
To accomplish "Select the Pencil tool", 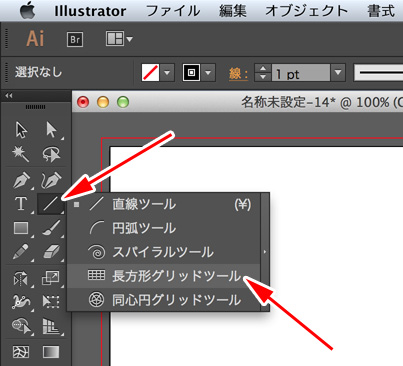I will tap(21, 252).
